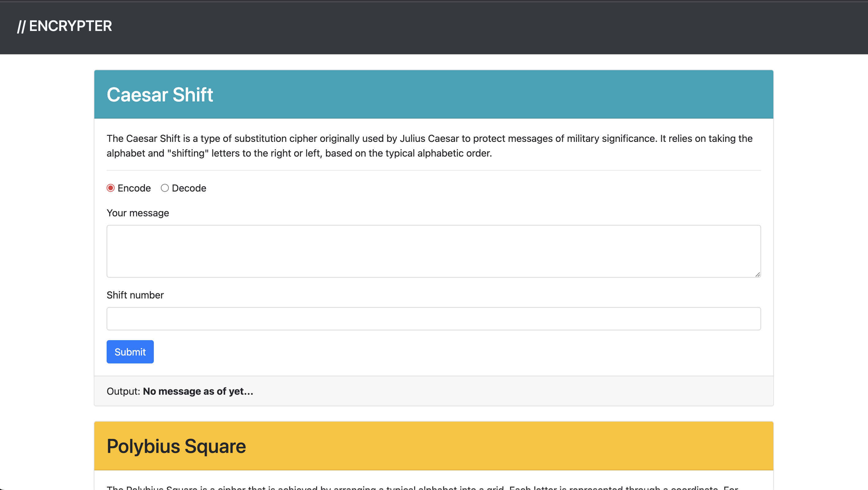Click the Your message label

(x=138, y=213)
